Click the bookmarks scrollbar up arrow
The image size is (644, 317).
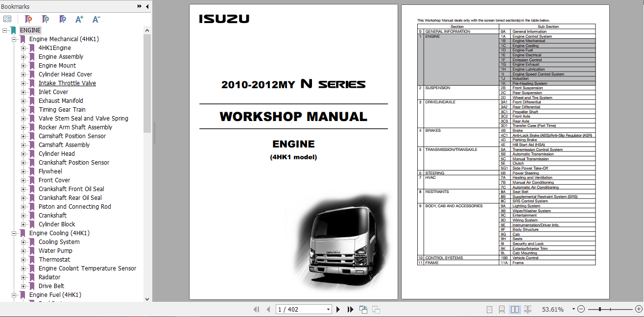coord(147,30)
